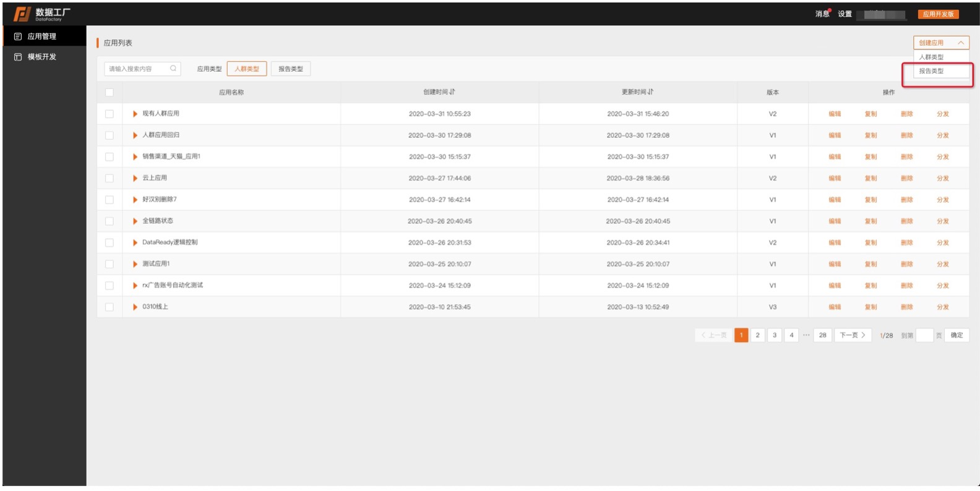Click 下一页 next page button
Screen dimensions: 980x491
853,335
